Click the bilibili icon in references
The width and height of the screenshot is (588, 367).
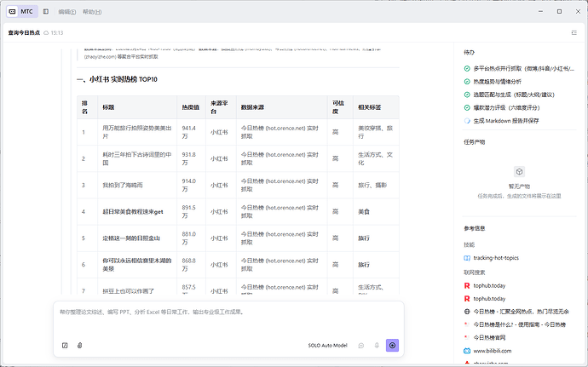pos(467,351)
